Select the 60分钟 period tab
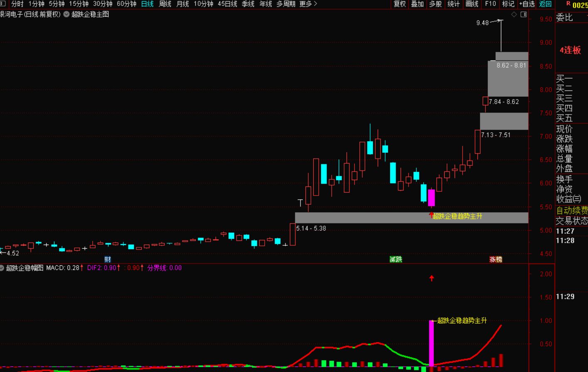588x372 pixels. point(126,4)
